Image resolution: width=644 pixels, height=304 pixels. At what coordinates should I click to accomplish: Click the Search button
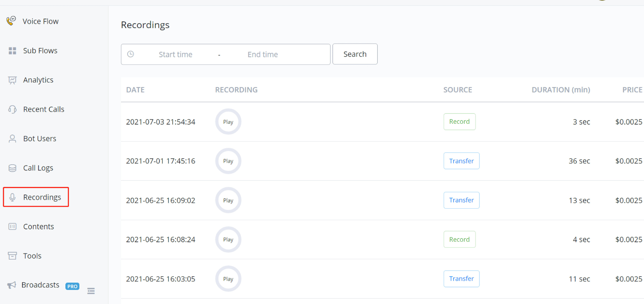(355, 54)
